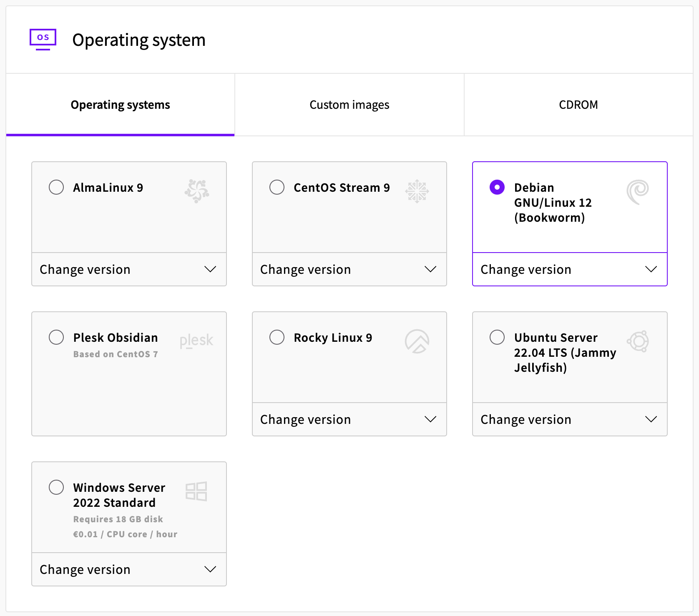
Task: Click the CentOS Stream snowflake logo
Action: [417, 191]
